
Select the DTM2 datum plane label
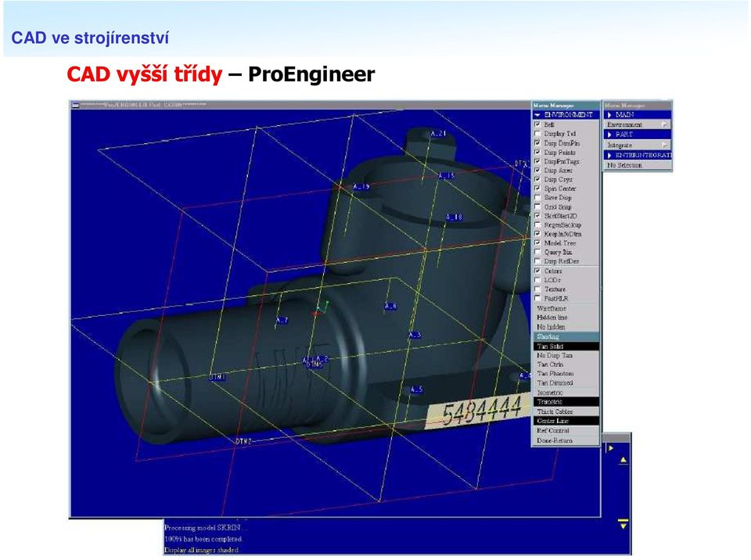243,441
